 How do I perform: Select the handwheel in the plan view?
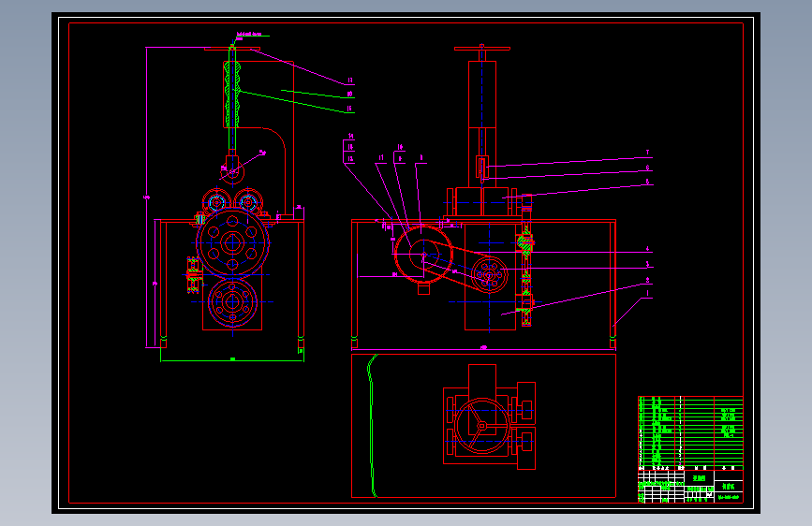pyautogui.click(x=482, y=426)
